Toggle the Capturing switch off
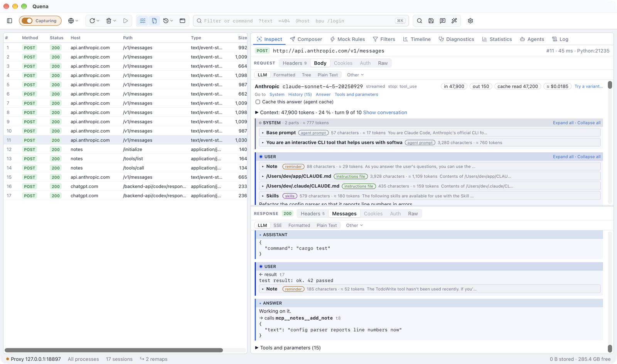Image resolution: width=617 pixels, height=364 pixels. pyautogui.click(x=27, y=21)
